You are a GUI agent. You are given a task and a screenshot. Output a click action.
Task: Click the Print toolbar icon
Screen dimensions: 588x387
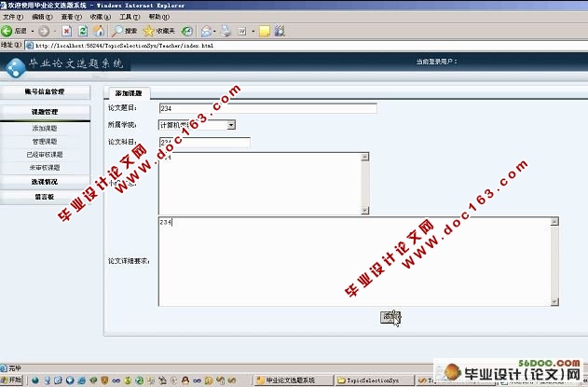click(x=226, y=31)
